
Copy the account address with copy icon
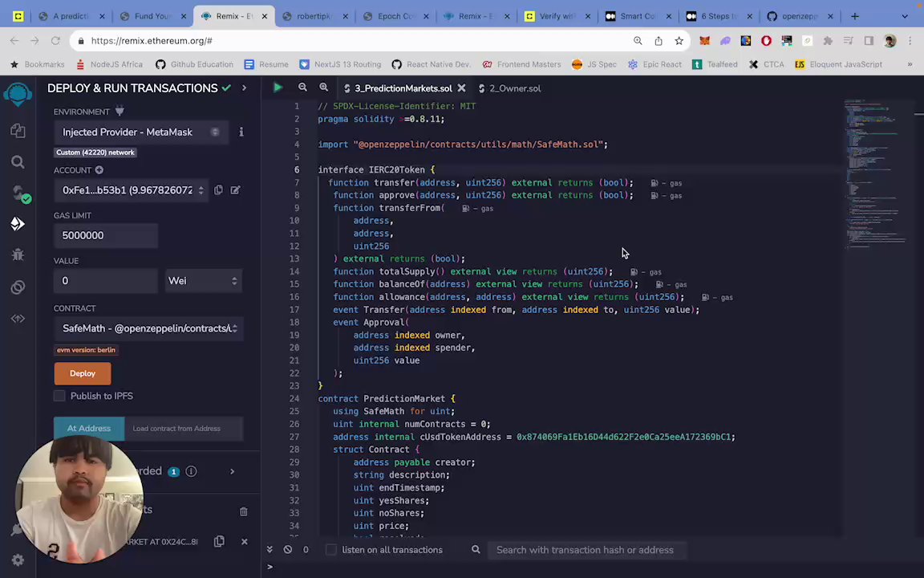click(218, 190)
